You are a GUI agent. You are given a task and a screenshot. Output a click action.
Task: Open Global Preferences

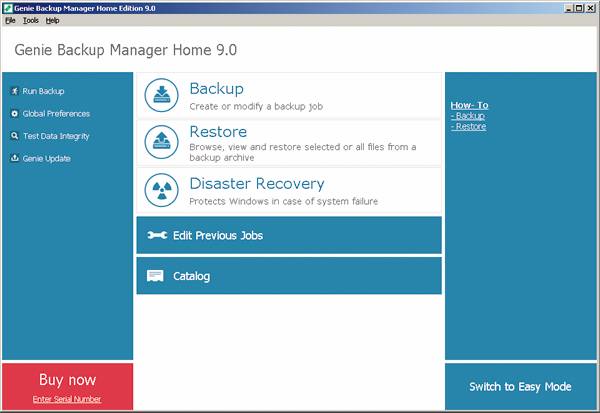tap(56, 114)
